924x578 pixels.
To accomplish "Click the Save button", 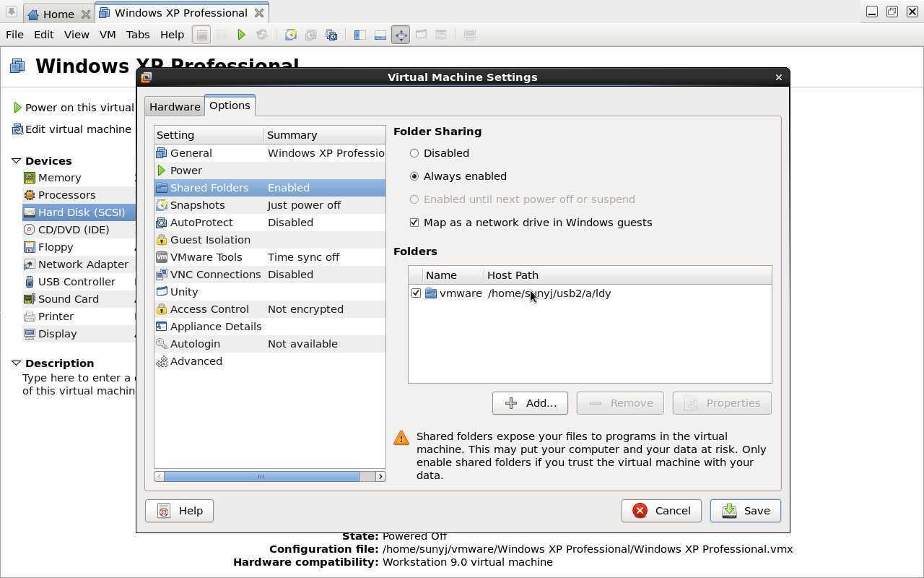I will [x=745, y=511].
